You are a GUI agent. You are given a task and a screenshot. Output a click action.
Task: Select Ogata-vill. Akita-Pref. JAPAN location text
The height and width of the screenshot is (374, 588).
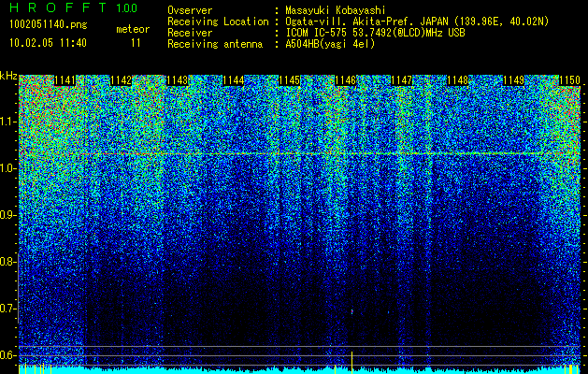[x=417, y=22]
